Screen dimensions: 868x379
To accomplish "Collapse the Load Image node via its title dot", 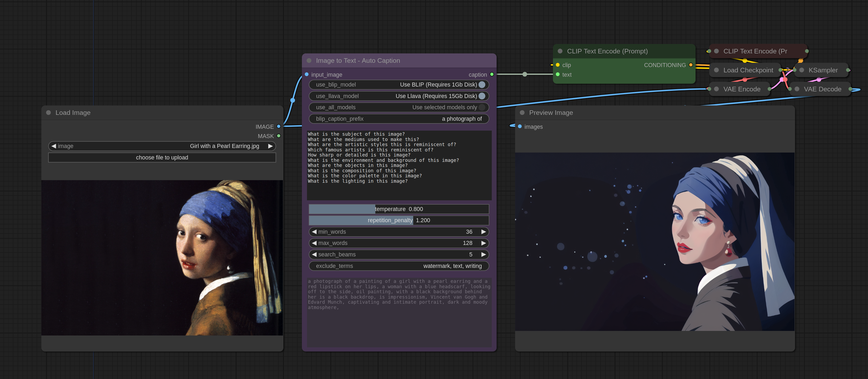I will click(48, 113).
